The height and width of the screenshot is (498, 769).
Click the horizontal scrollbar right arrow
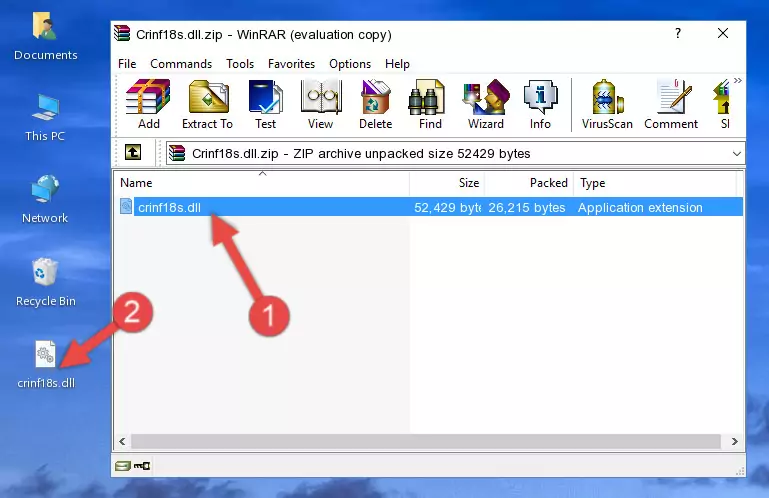tap(734, 441)
